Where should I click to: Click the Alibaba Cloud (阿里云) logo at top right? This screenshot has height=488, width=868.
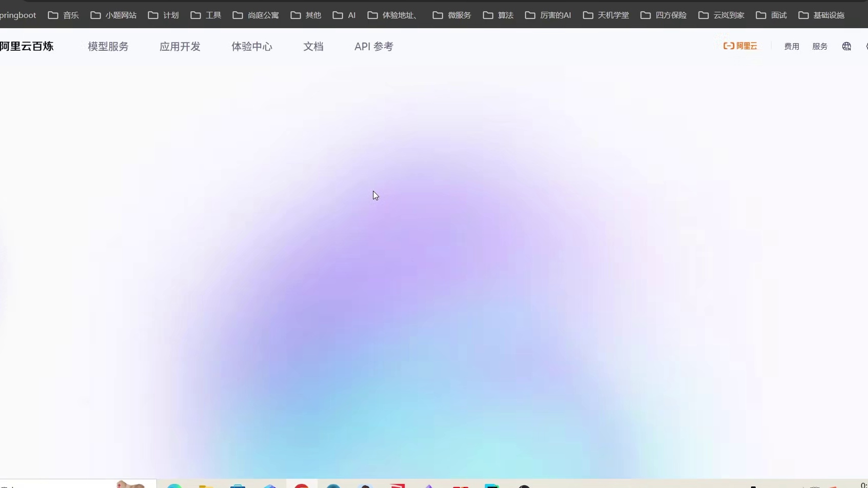[740, 46]
